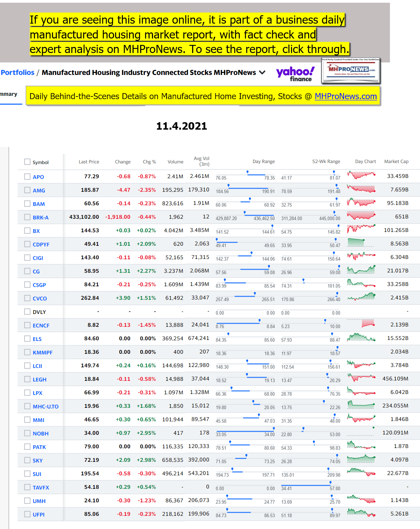Open the BRK-A day chart sparkline
Screen dimensions: 420x529
(x=361, y=215)
